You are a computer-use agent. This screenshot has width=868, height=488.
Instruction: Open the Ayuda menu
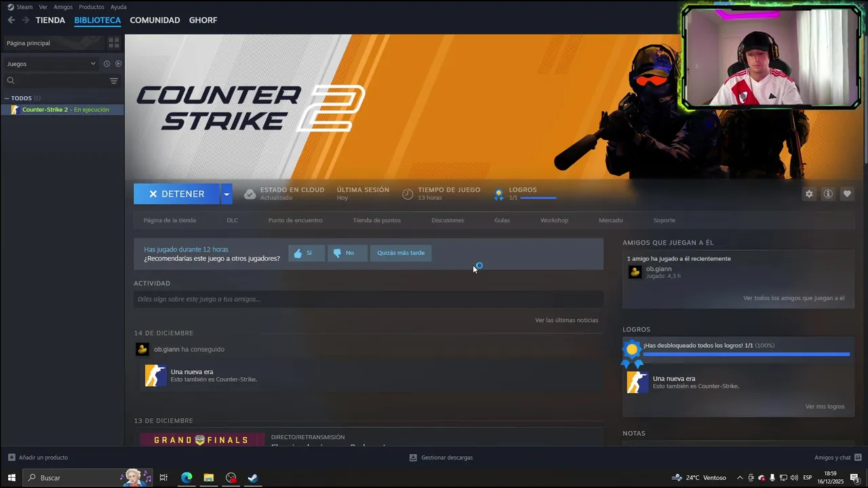119,7
